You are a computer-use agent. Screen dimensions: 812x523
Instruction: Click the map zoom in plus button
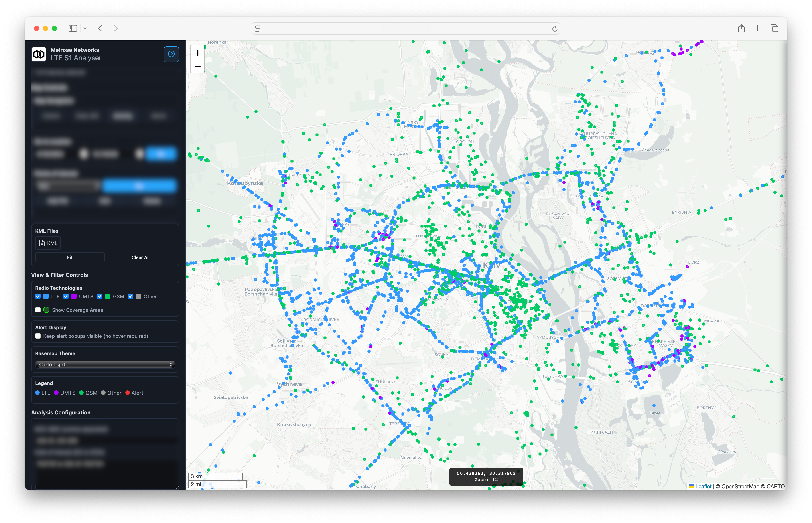pyautogui.click(x=198, y=53)
